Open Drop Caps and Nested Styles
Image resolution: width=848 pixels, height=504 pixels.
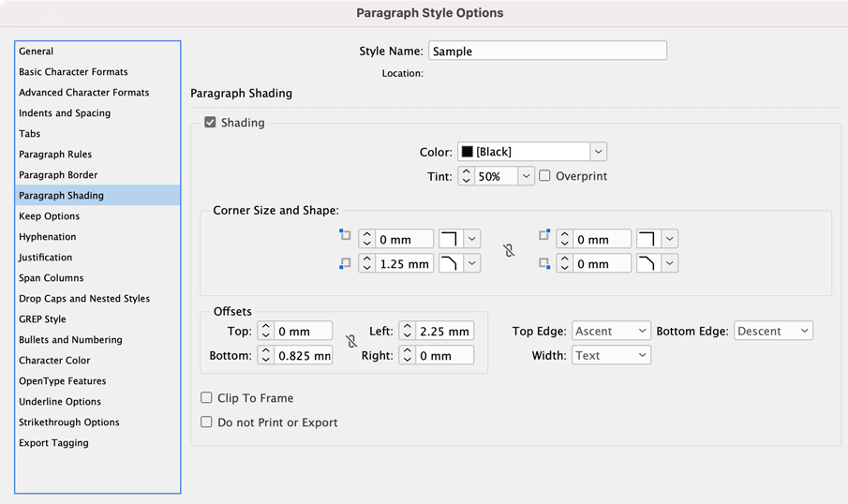pos(97,299)
